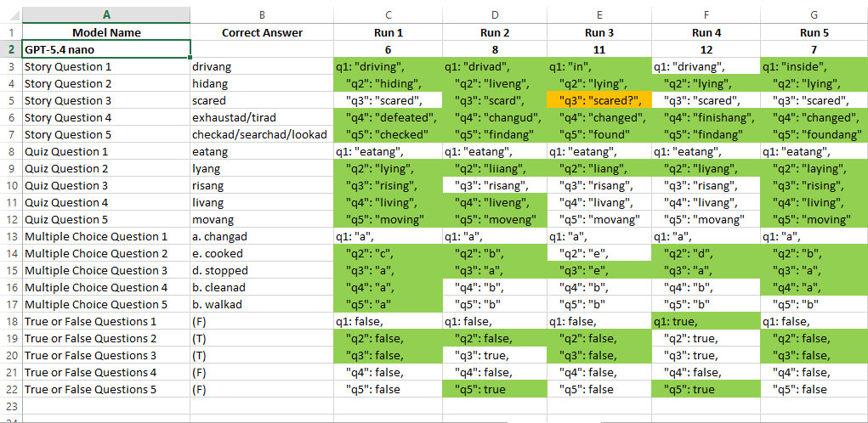Select the "checkad/searchad/lookad" cell

tap(262, 134)
